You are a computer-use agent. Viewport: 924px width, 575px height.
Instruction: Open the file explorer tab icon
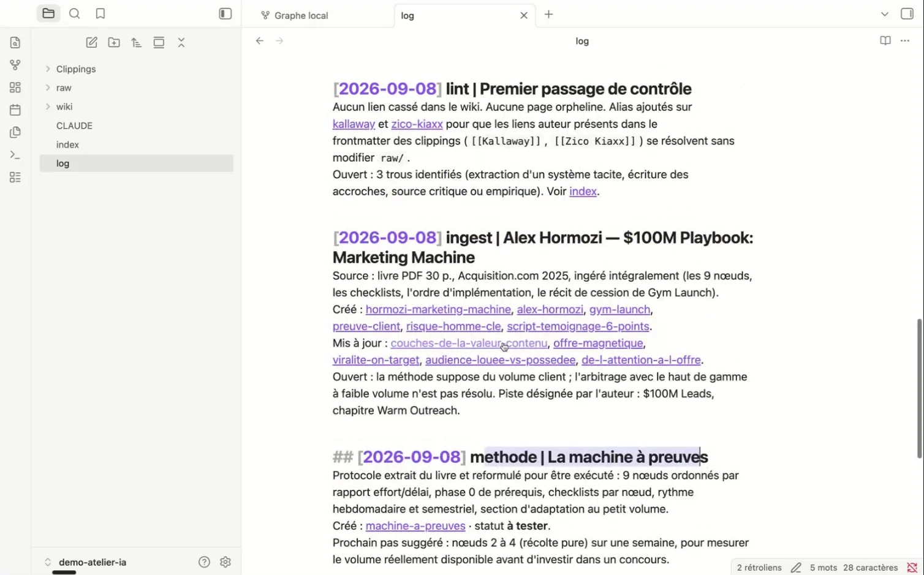click(48, 13)
